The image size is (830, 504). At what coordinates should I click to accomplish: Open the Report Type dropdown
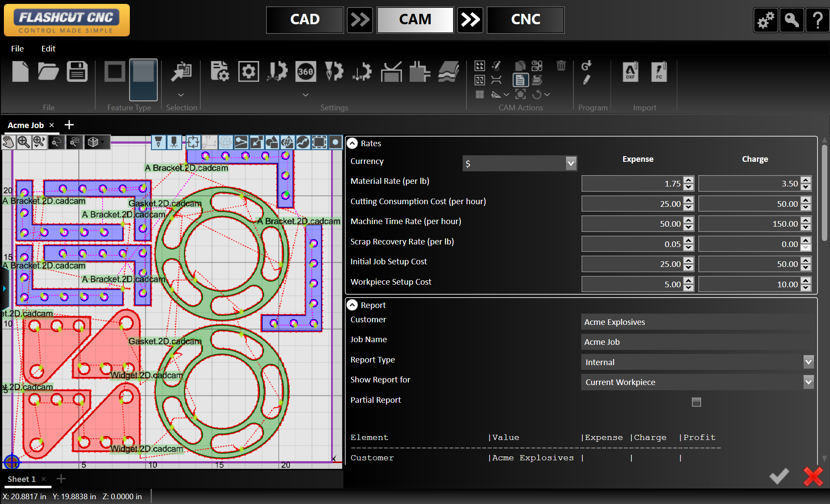[808, 362]
